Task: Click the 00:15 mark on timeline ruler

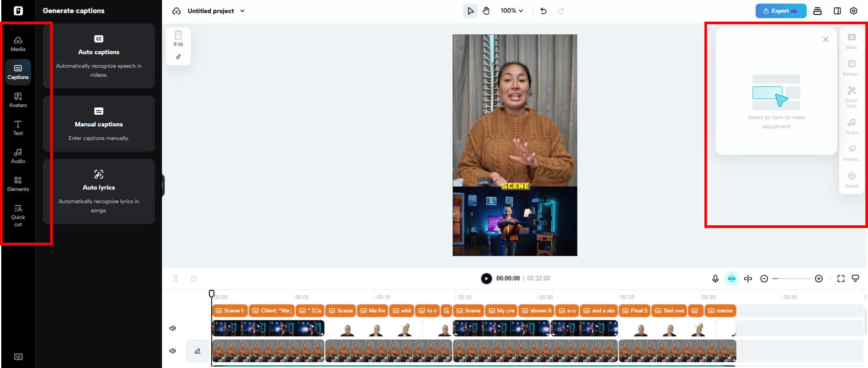Action: click(x=464, y=297)
